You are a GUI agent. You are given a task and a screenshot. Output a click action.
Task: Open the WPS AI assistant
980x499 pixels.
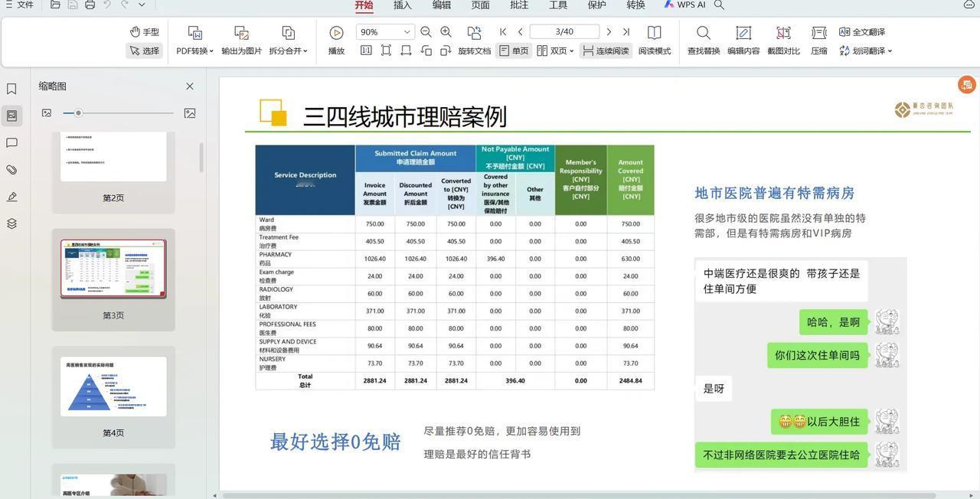pos(684,5)
